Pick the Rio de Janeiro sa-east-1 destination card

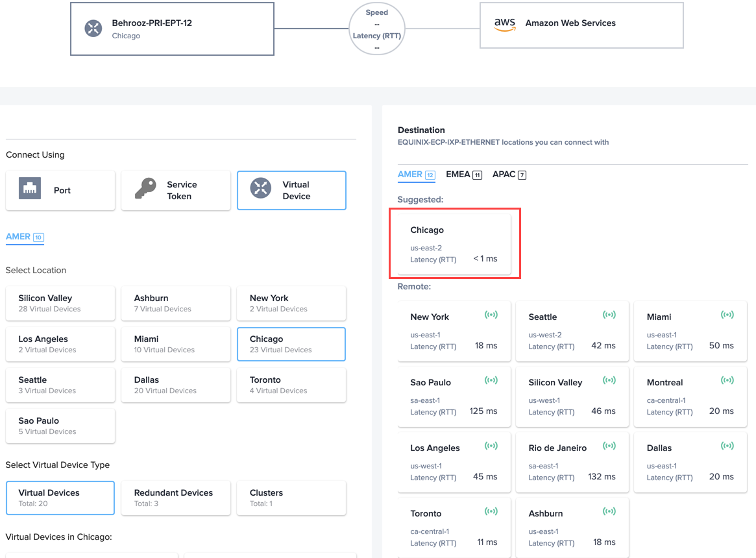(x=572, y=463)
